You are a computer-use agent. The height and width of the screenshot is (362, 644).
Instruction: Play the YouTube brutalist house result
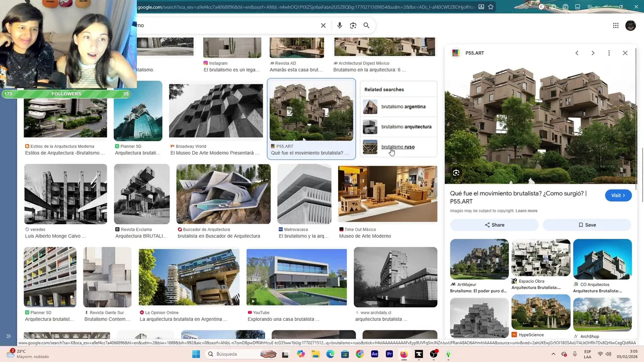pos(296,277)
